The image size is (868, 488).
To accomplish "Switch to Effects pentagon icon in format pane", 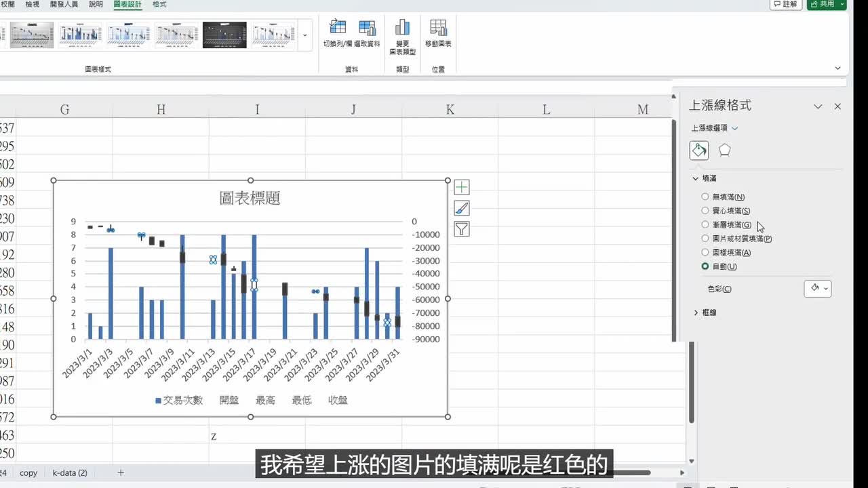I will pos(724,150).
